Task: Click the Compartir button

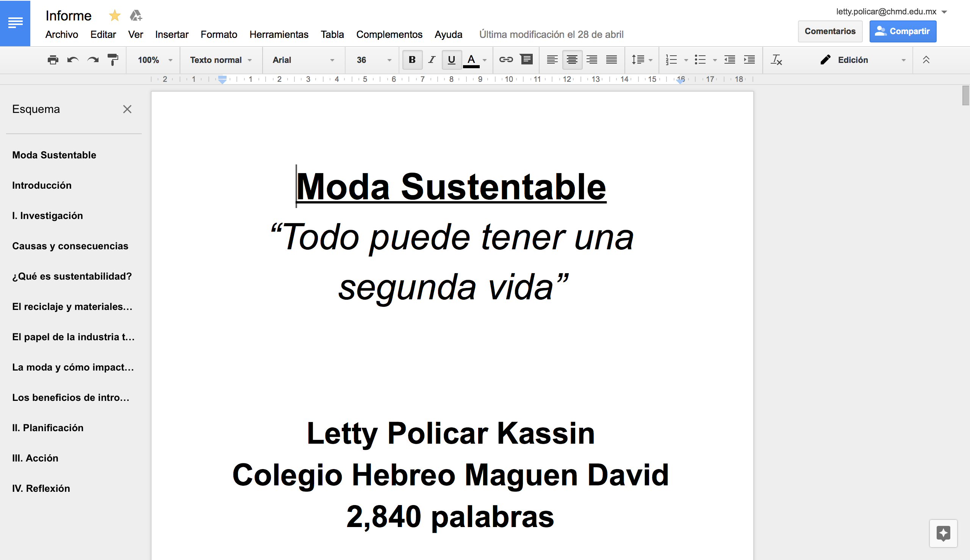Action: tap(902, 31)
